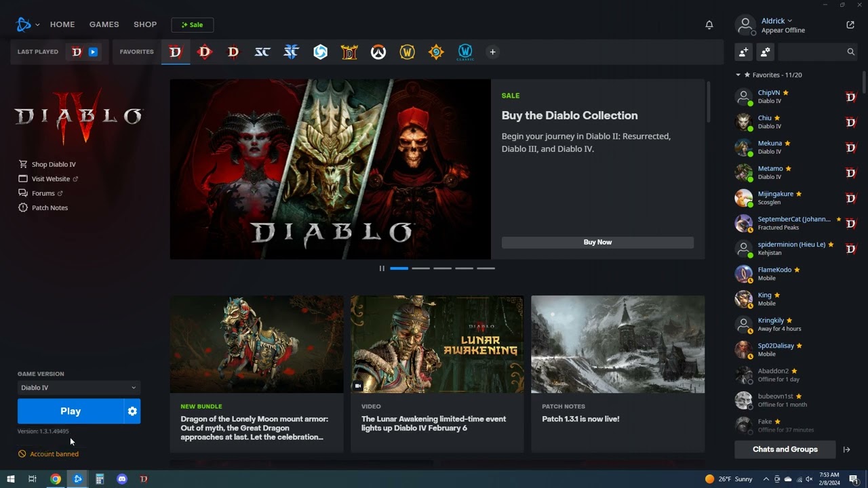Open Chrome from the Windows taskbar
The height and width of the screenshot is (488, 868).
(56, 479)
